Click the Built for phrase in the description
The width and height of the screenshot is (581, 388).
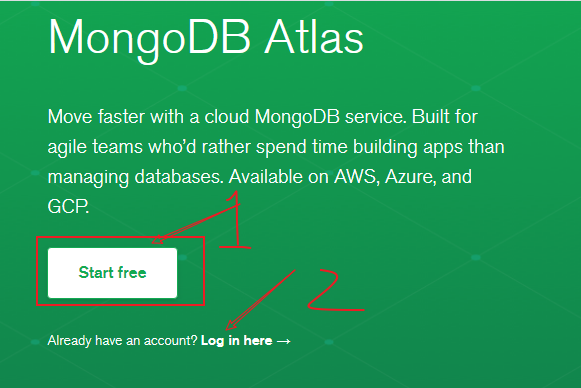[445, 116]
